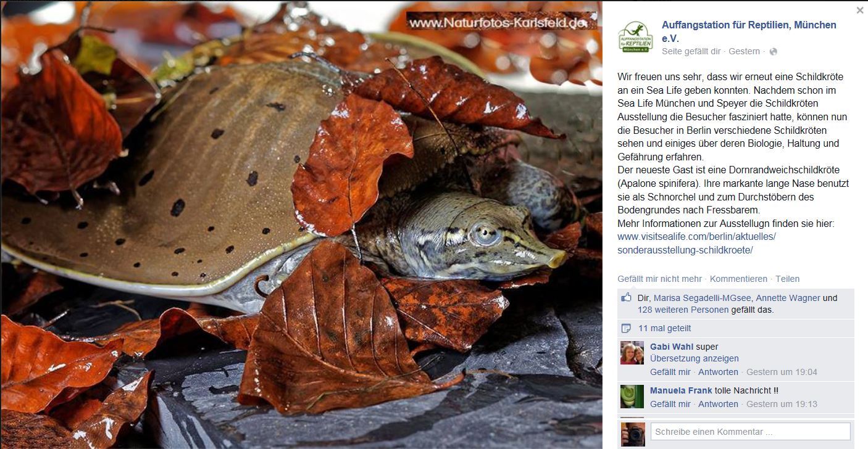
Task: Show the '128 weiteren Personen' likers list
Action: (683, 310)
